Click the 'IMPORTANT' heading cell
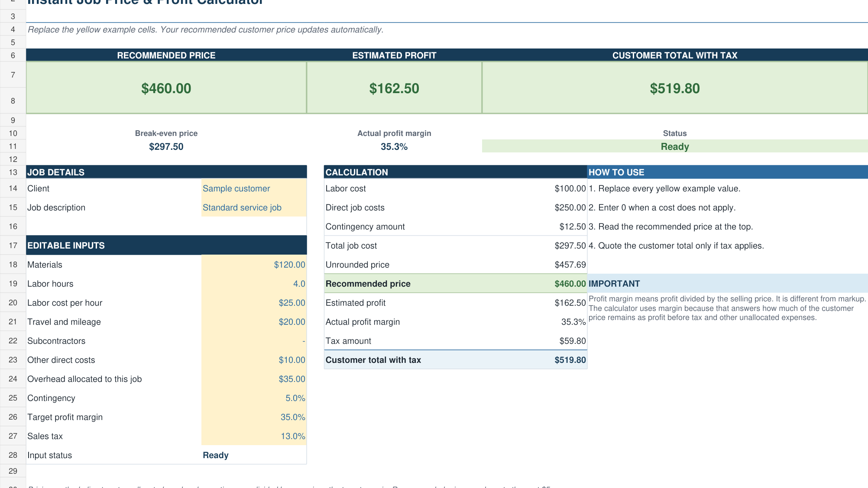This screenshot has height=488, width=868. tap(728, 284)
